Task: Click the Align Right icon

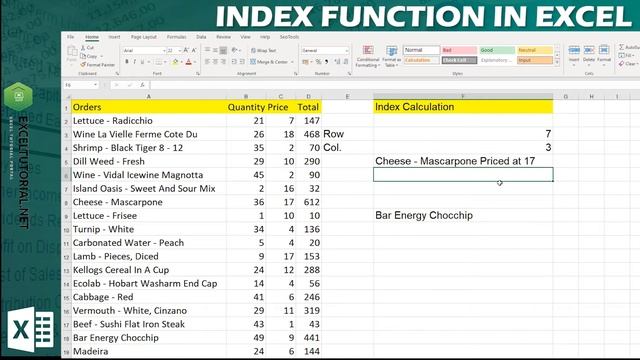Action: (x=223, y=62)
